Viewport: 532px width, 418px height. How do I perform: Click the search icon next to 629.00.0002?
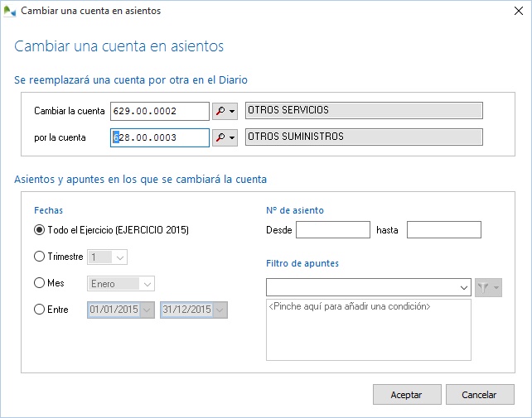pyautogui.click(x=220, y=111)
